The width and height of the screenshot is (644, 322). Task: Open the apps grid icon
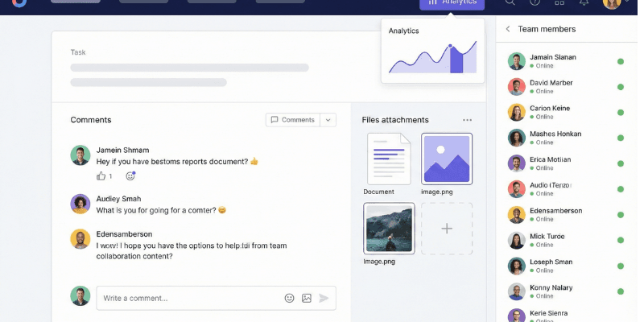559,2
